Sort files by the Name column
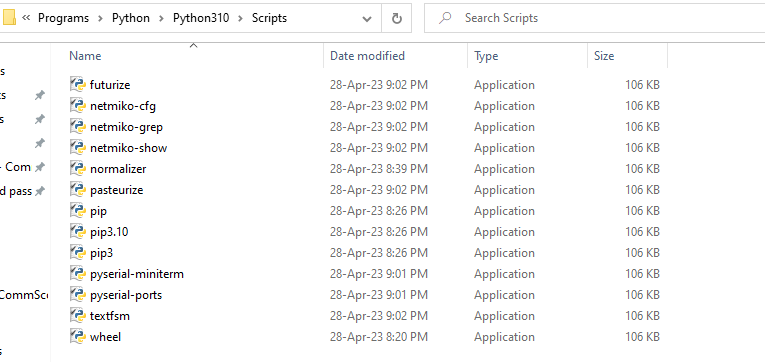 pos(85,56)
